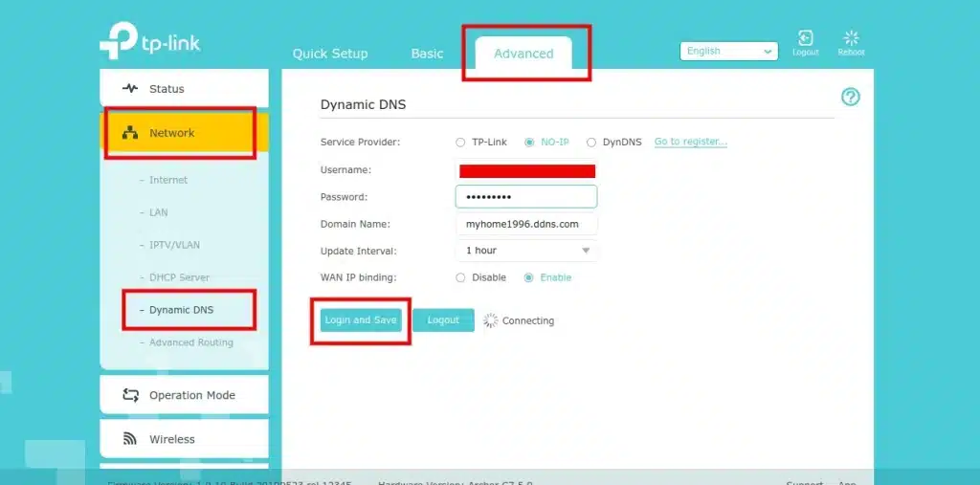The image size is (980, 485).
Task: Click the Network section icon
Action: pyautogui.click(x=130, y=133)
